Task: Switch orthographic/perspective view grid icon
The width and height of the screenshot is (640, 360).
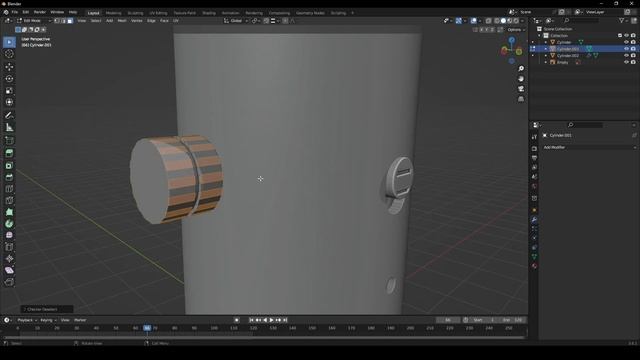Action: pyautogui.click(x=521, y=99)
